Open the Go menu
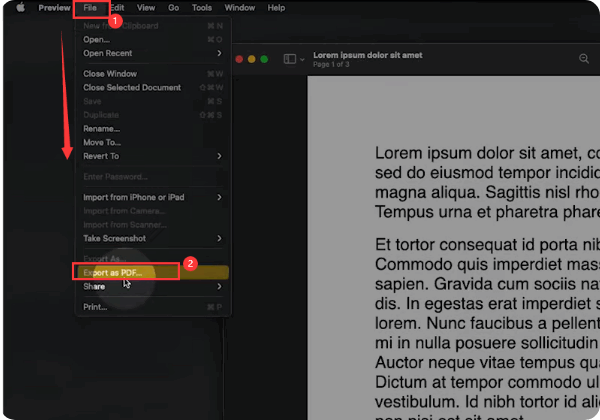This screenshot has width=600, height=420. pos(173,8)
